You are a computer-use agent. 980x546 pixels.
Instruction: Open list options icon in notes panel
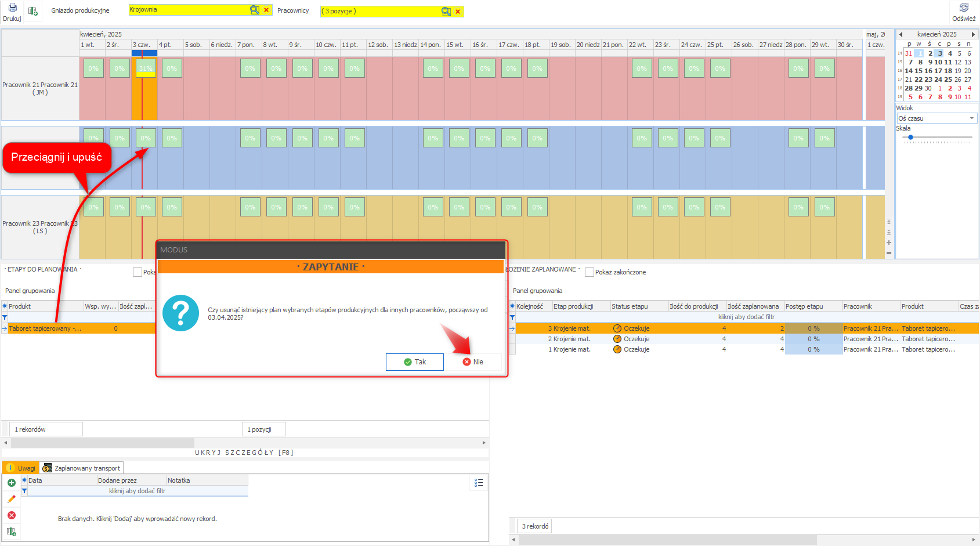click(x=479, y=483)
